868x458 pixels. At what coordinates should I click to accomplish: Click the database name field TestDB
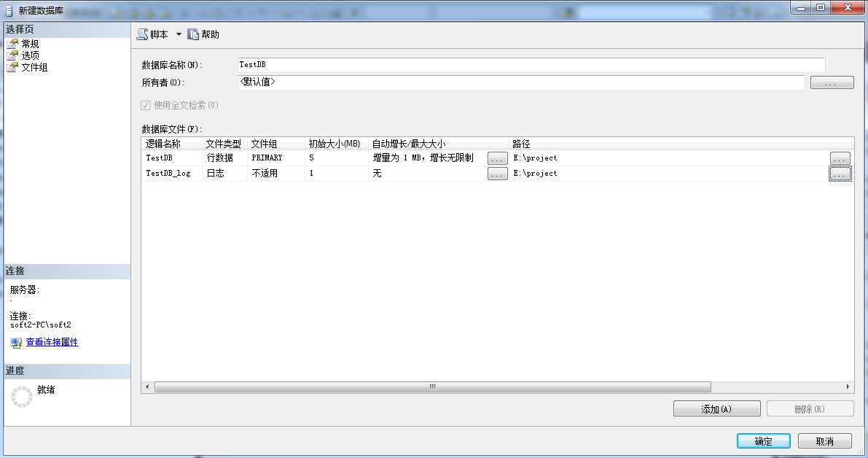pyautogui.click(x=531, y=65)
